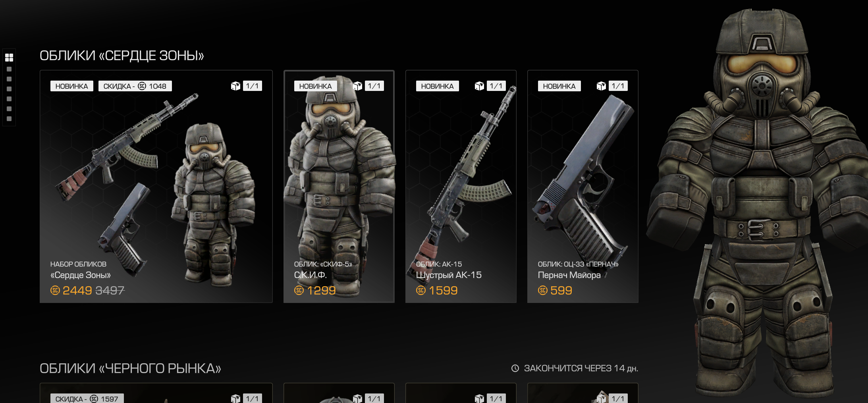Click the clock icon beside Закончится через 14 дн.
This screenshot has height=403, width=868.
(x=515, y=368)
